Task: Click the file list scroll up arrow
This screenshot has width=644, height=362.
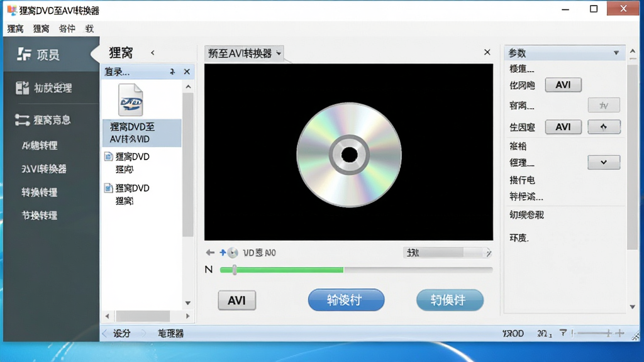Action: (x=188, y=87)
